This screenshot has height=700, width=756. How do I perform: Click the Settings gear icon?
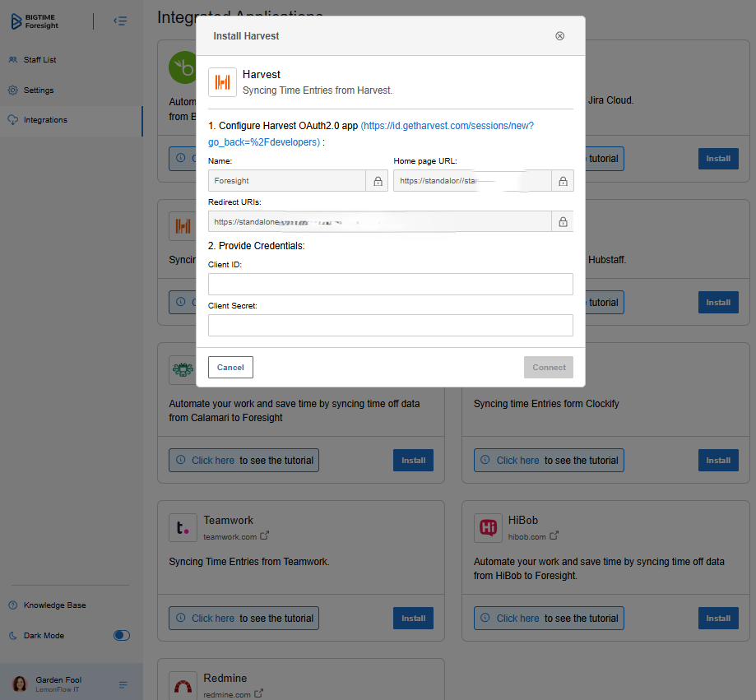click(x=13, y=90)
